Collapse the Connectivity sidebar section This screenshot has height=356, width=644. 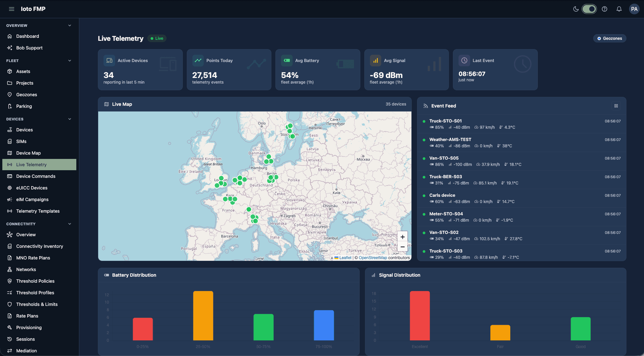pyautogui.click(x=70, y=224)
